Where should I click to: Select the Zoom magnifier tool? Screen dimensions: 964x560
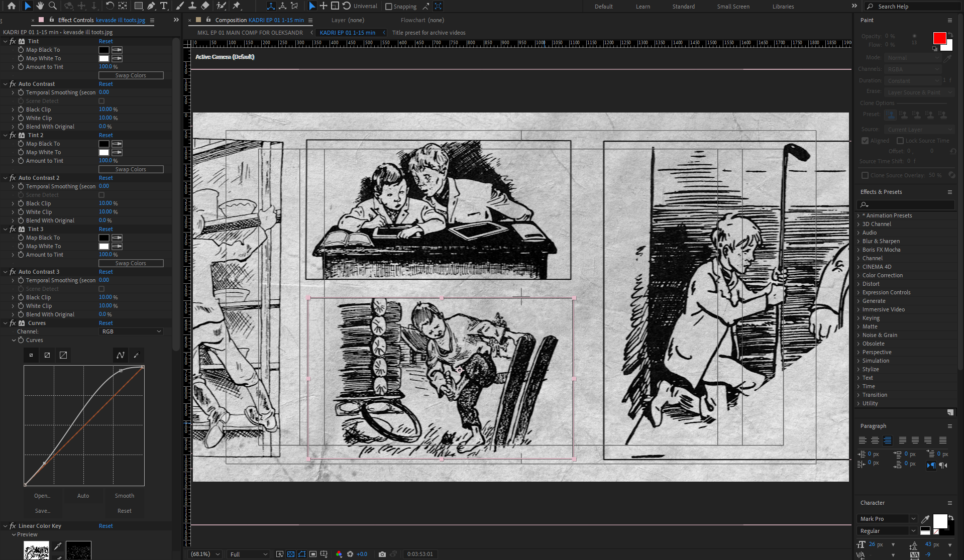tap(52, 6)
